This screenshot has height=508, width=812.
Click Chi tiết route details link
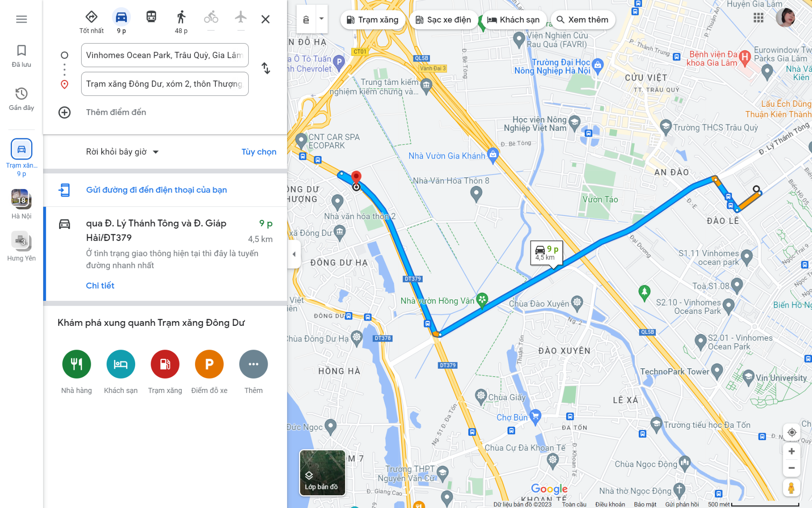tap(100, 286)
